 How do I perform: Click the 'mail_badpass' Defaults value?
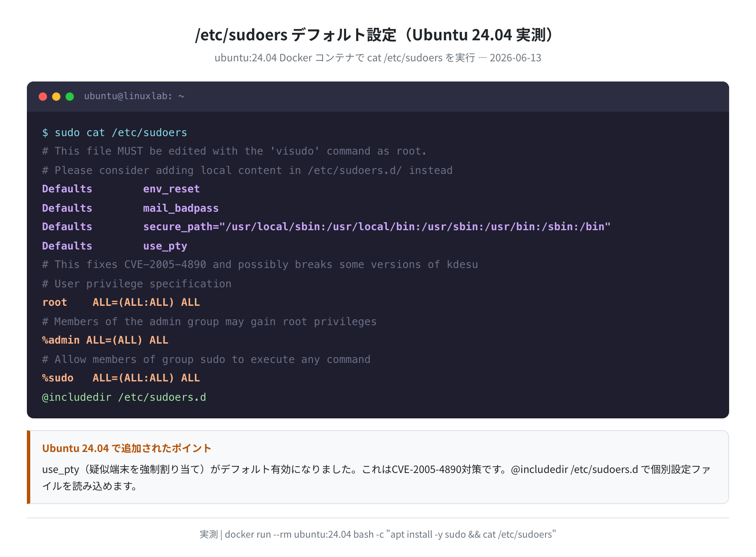[181, 208]
